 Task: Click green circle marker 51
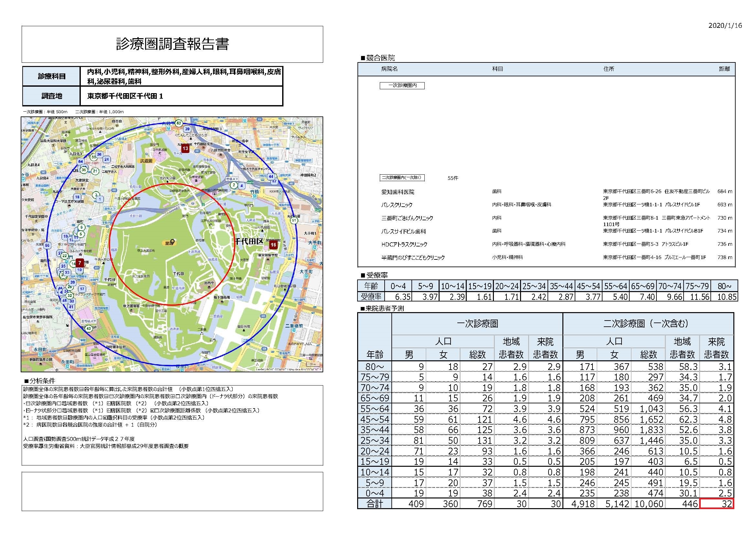294,220
